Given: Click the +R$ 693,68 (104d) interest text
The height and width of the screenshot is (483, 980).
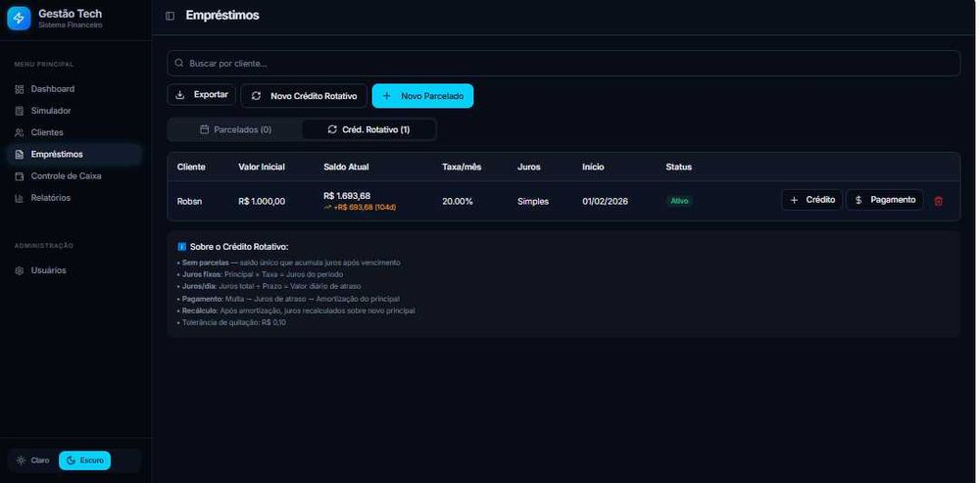Looking at the screenshot, I should tap(365, 208).
